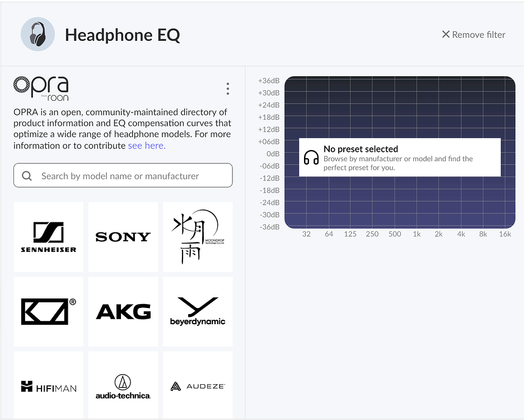Select the Sennheiser manufacturer tile
This screenshot has width=524, height=420.
pyautogui.click(x=48, y=237)
